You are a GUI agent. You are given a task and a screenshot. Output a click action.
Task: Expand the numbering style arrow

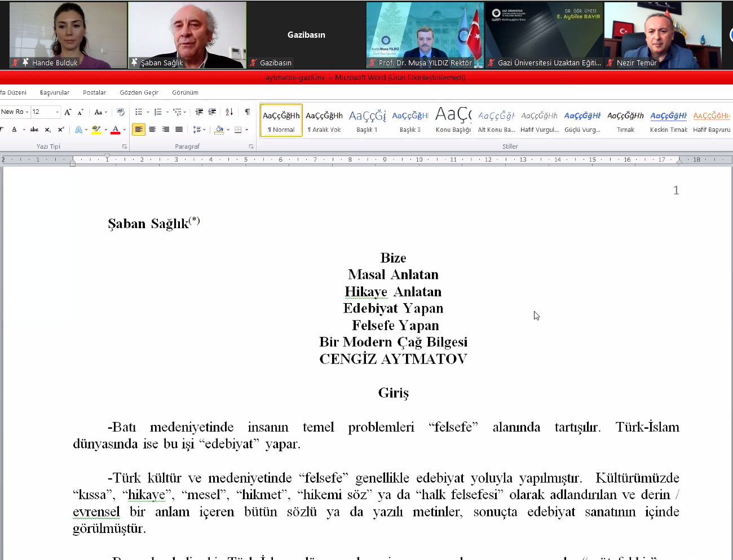pyautogui.click(x=167, y=112)
